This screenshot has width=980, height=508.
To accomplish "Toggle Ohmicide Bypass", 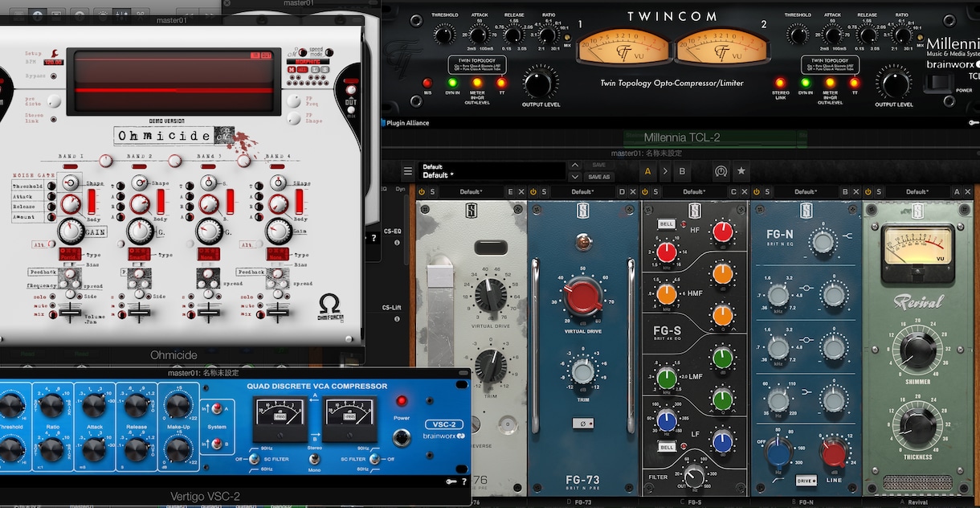I will pyautogui.click(x=54, y=76).
